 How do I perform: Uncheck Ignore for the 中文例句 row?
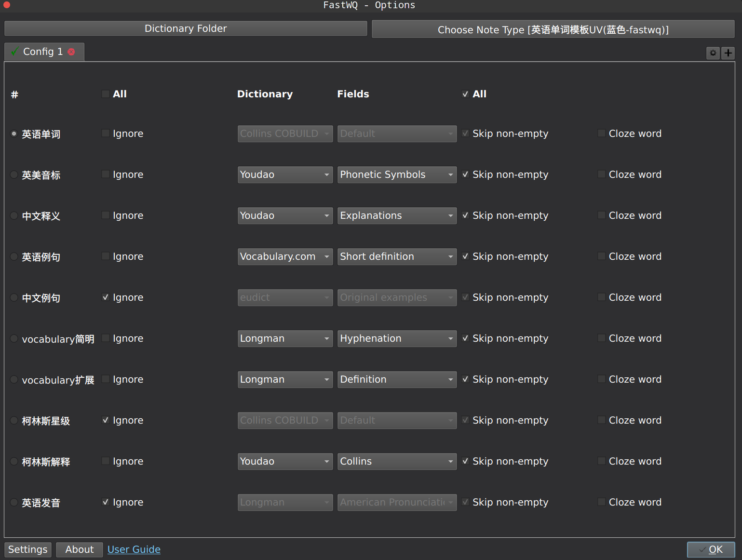106,297
